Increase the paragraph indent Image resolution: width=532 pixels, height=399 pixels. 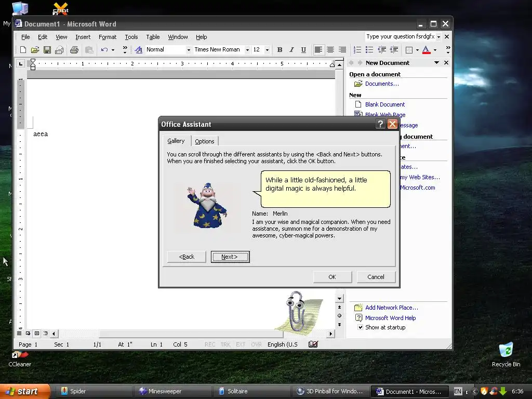pyautogui.click(x=394, y=50)
